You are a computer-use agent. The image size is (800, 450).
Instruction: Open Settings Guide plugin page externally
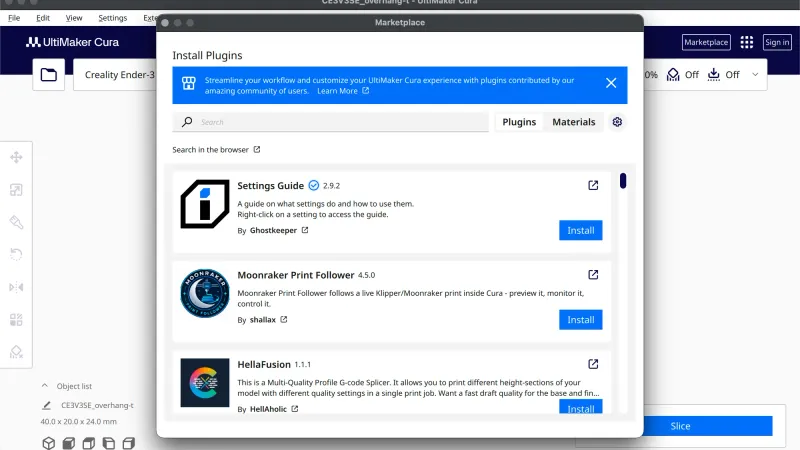(593, 185)
